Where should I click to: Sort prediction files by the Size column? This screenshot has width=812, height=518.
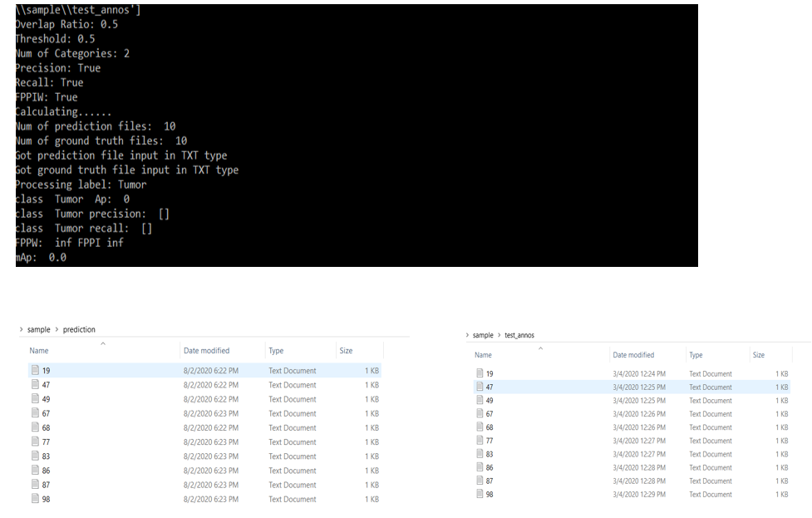click(346, 350)
